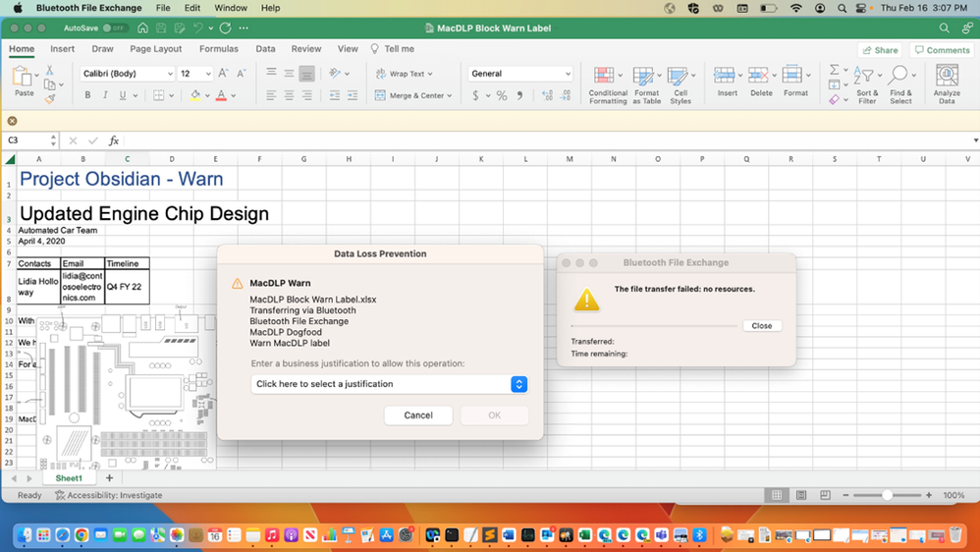The image size is (980, 552).
Task: Click Close in Bluetooth File Exchange dialog
Action: pos(761,326)
